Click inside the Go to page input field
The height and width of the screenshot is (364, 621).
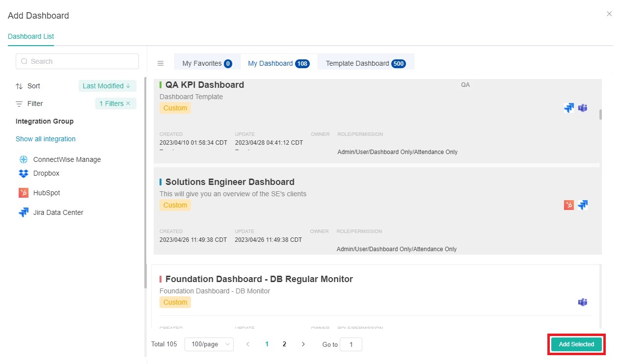351,344
